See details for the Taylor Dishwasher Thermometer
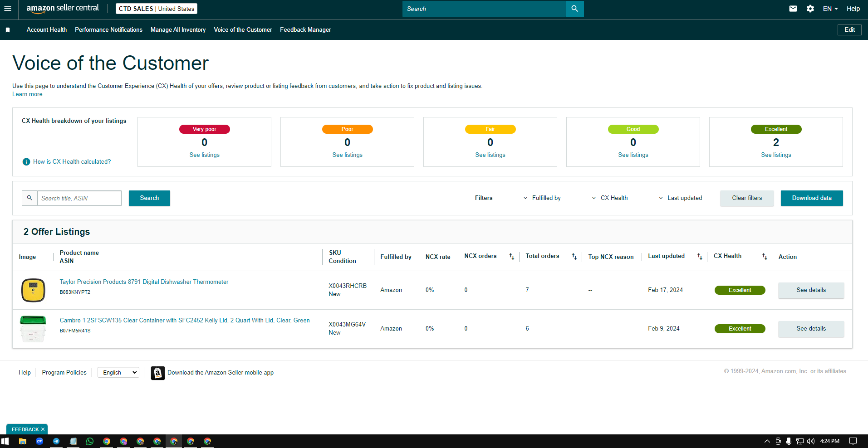Viewport: 868px width, 448px height. (x=811, y=290)
